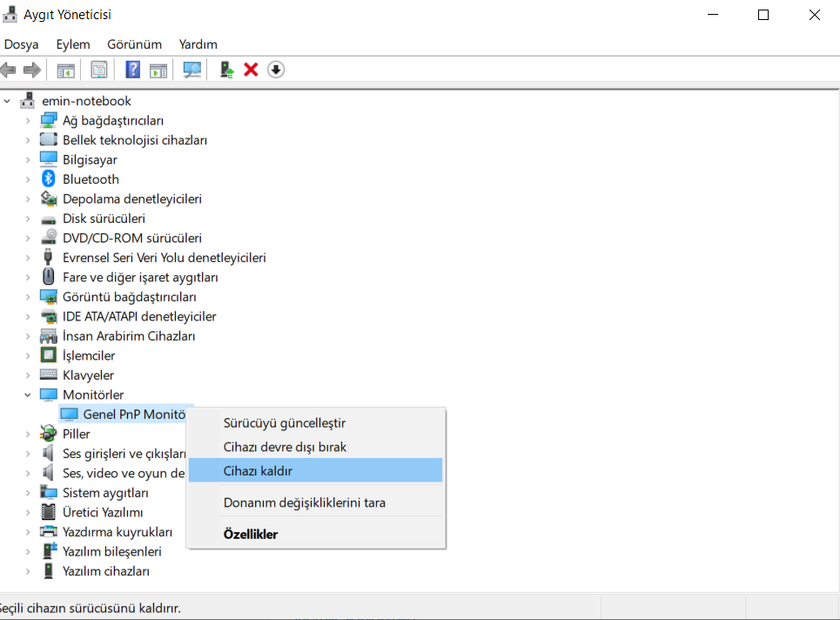Maximize the Aygıt Yöneticisi window
Viewport: 840px width, 620px height.
click(763, 15)
